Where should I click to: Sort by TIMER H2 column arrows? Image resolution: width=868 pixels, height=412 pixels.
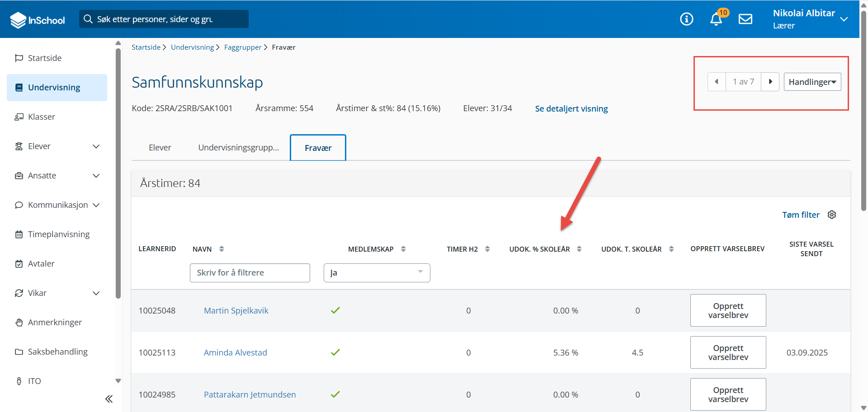[x=487, y=249]
